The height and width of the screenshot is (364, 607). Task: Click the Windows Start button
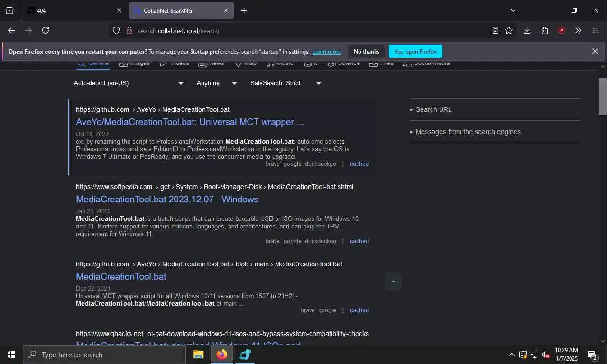click(x=11, y=355)
